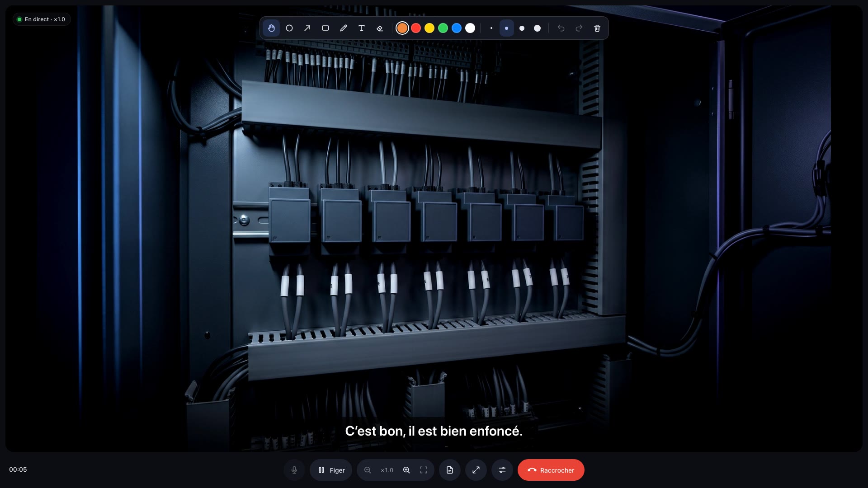Redo the annotation
This screenshot has height=488, width=868.
579,28
